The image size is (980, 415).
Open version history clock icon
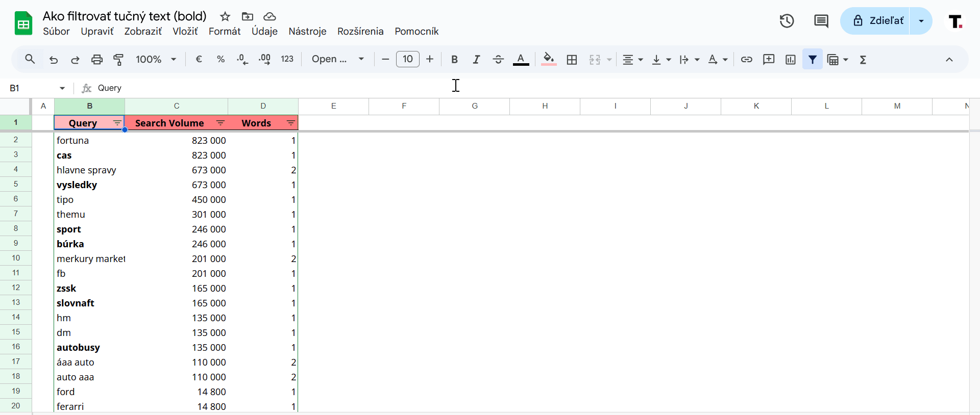[787, 21]
